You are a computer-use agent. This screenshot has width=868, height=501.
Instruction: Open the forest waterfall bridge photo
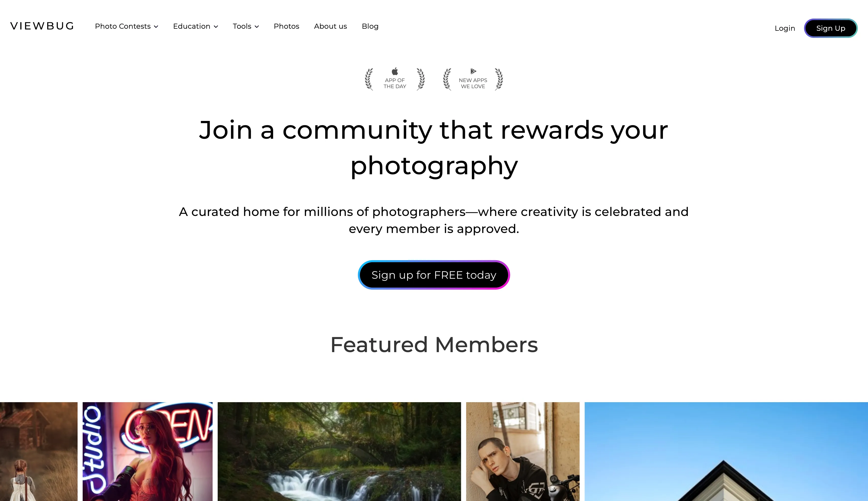339,451
